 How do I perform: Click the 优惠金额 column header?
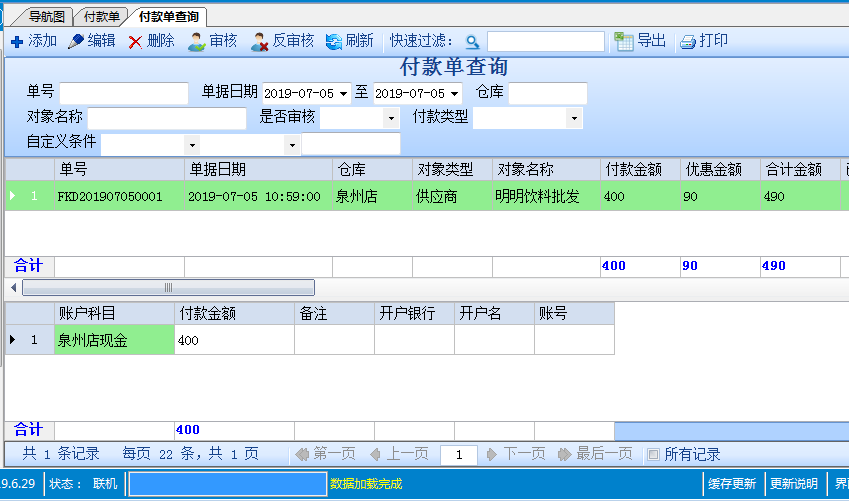point(721,170)
